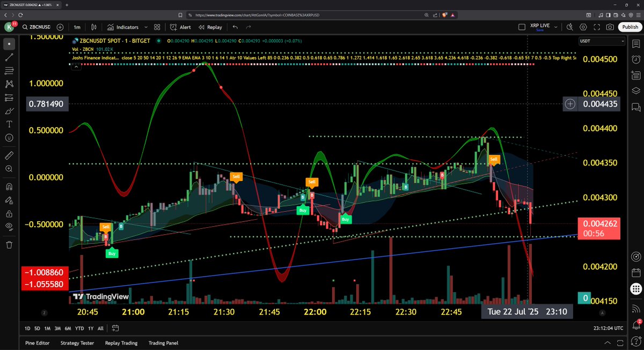Redo the chart action
The height and width of the screenshot is (350, 644).
tap(248, 27)
